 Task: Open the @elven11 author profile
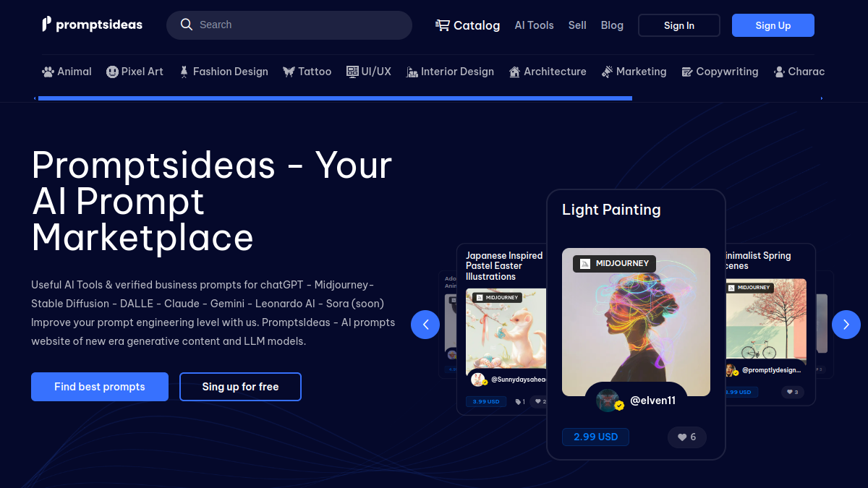pyautogui.click(x=653, y=400)
